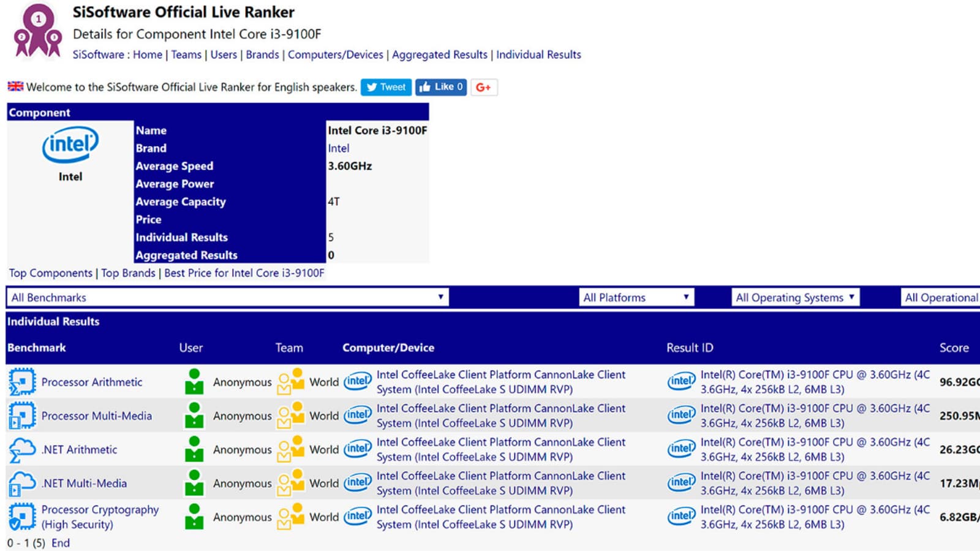Click green user icon in .NET Multi-Media row

(194, 482)
